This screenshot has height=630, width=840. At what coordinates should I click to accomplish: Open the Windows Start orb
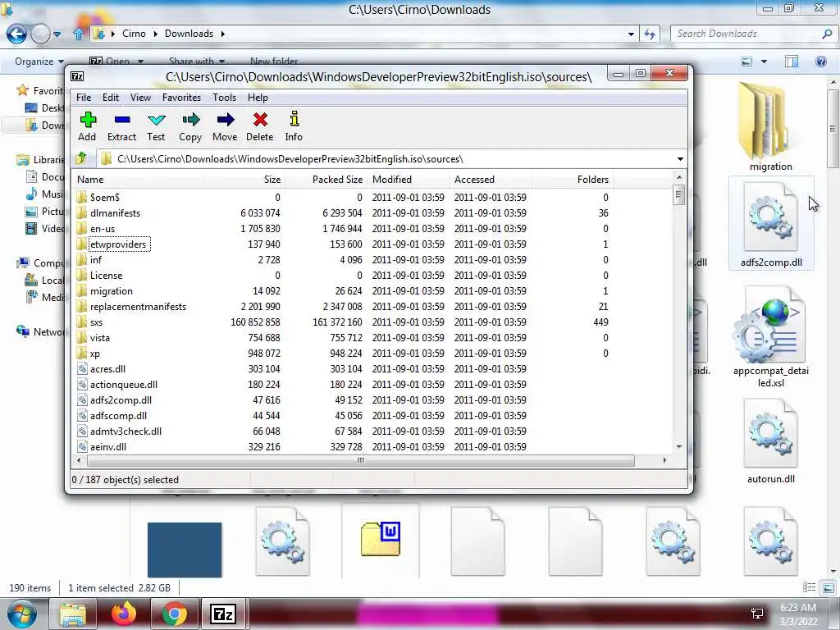[22, 614]
